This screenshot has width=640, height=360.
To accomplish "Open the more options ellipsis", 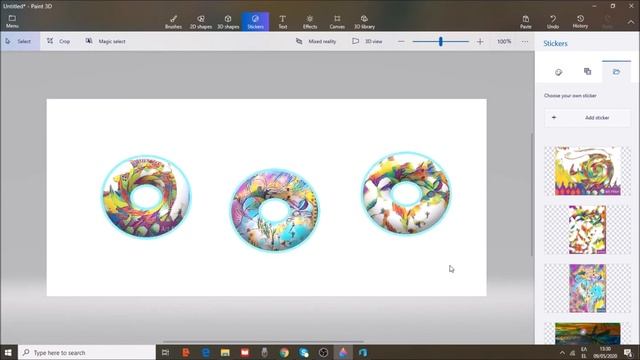I will (525, 41).
